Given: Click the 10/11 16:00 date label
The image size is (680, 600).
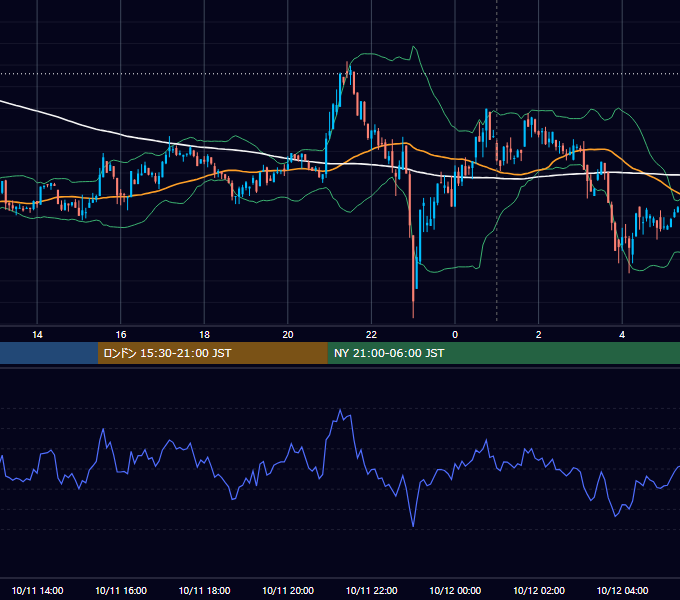Looking at the screenshot, I should [x=121, y=590].
